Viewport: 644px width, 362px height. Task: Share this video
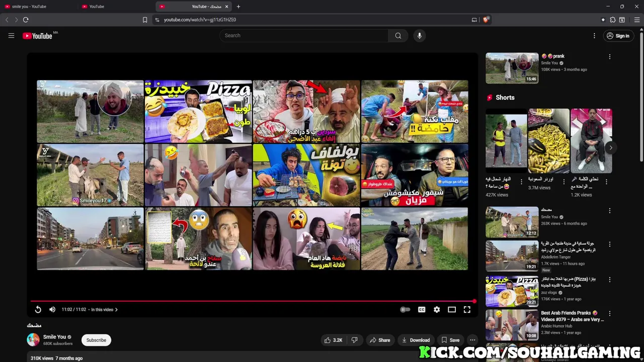[x=380, y=340]
